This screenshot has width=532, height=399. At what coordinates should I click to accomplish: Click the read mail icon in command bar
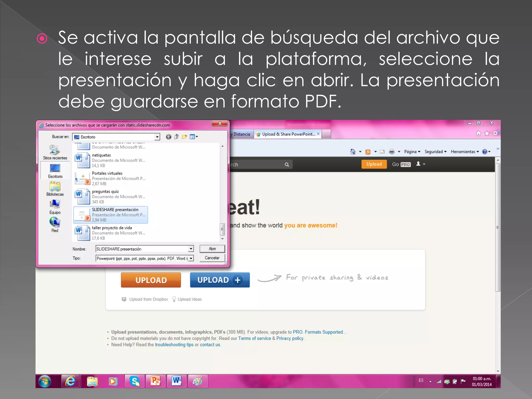pyautogui.click(x=382, y=152)
